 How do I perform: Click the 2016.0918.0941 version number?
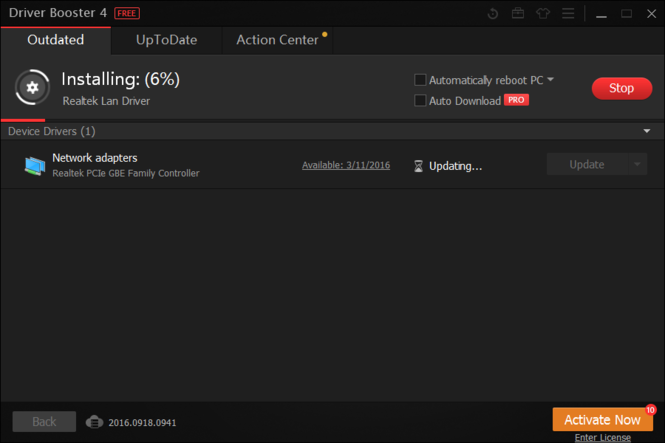coord(142,423)
